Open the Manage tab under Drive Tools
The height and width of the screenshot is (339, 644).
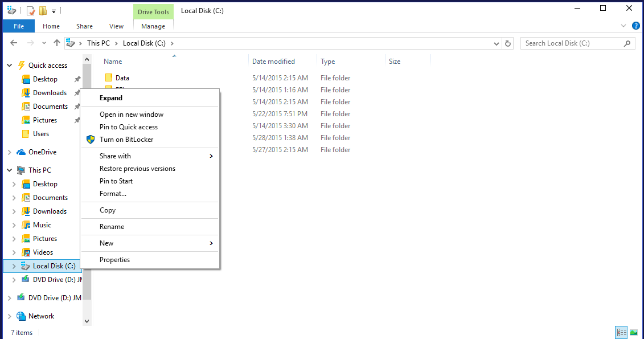point(153,26)
